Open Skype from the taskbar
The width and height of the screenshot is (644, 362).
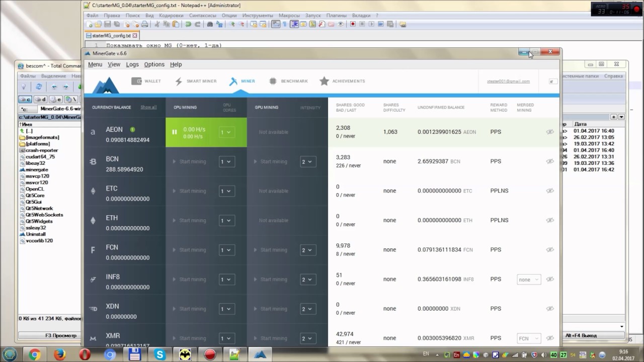click(x=160, y=354)
